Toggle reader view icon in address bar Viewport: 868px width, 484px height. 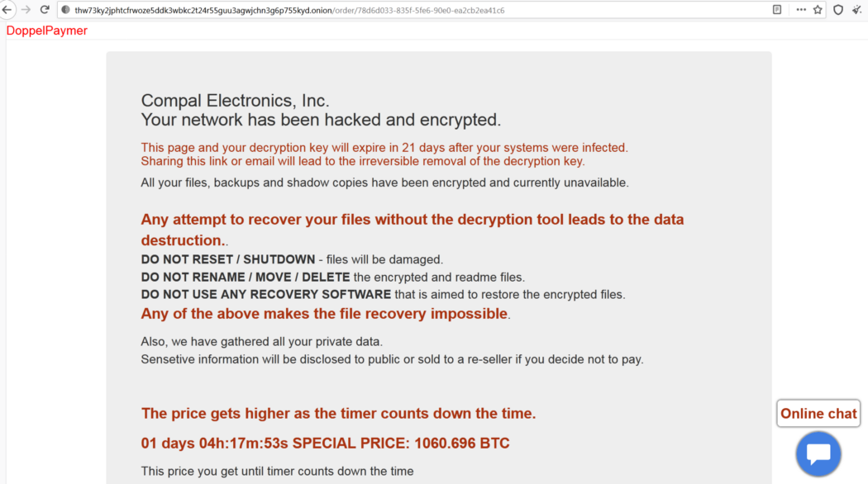click(776, 10)
